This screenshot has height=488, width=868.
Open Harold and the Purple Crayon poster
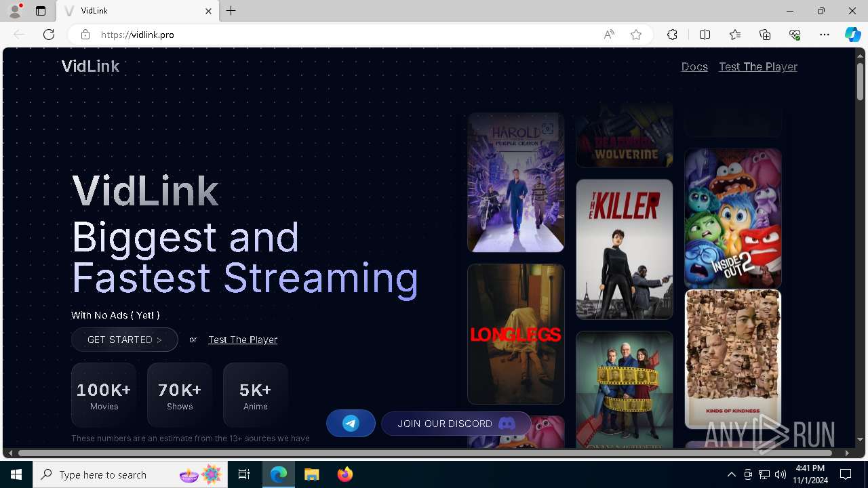pos(516,182)
